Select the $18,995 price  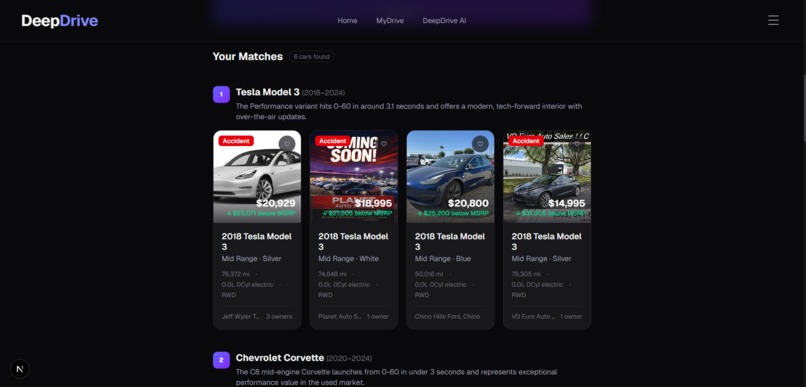tap(373, 204)
